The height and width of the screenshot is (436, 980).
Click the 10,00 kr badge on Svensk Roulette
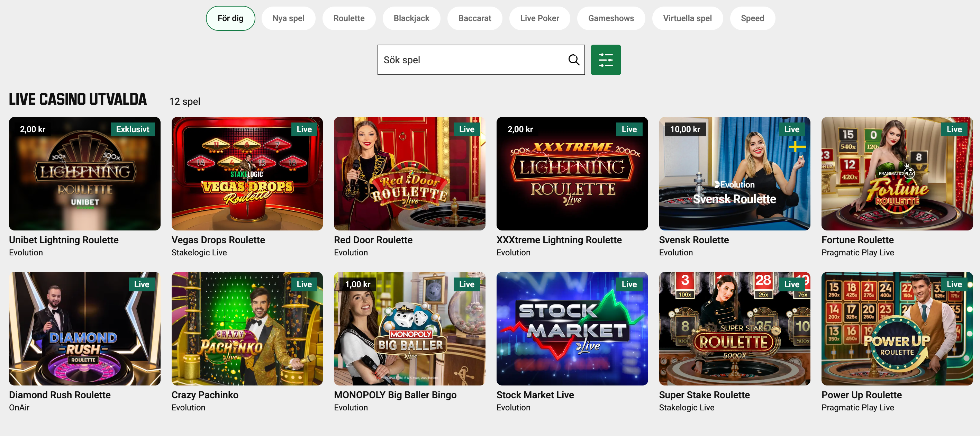[685, 129]
